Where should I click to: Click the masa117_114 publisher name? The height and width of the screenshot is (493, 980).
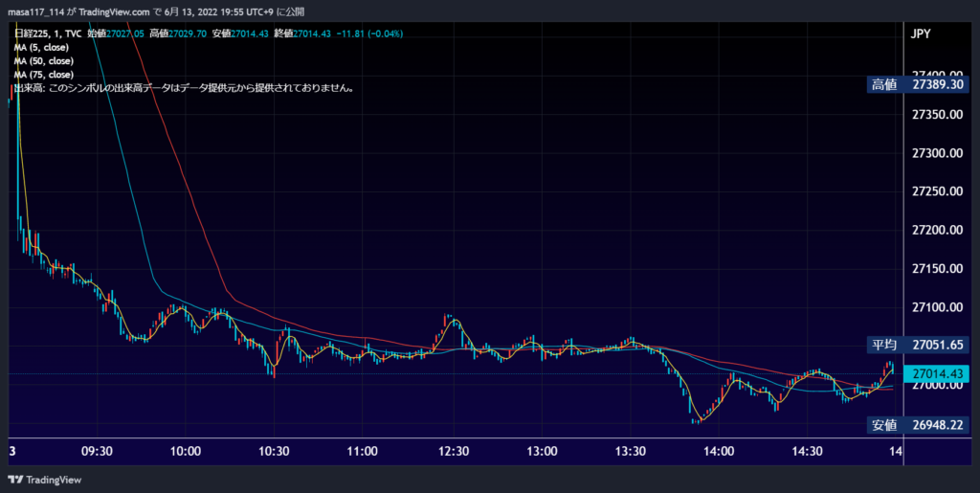pyautogui.click(x=35, y=11)
